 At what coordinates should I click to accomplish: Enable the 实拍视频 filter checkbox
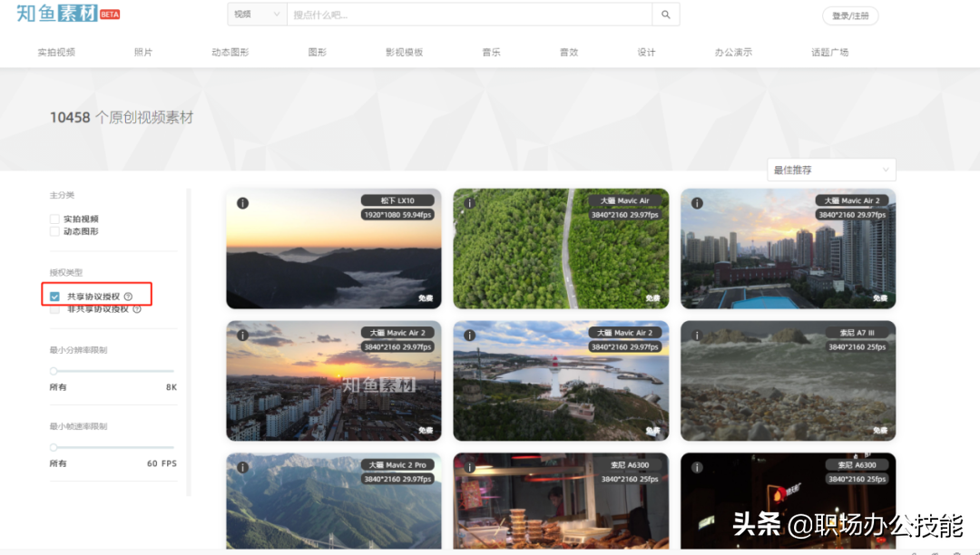point(53,218)
